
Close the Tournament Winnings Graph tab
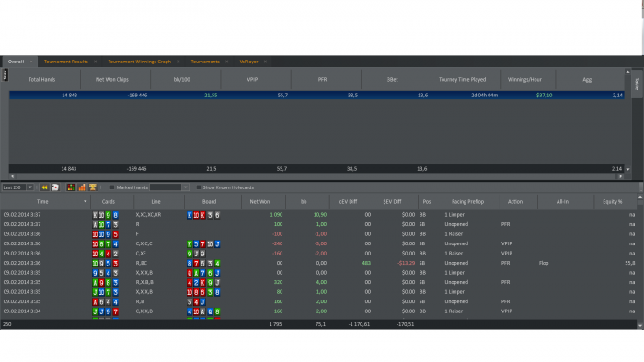click(x=178, y=62)
